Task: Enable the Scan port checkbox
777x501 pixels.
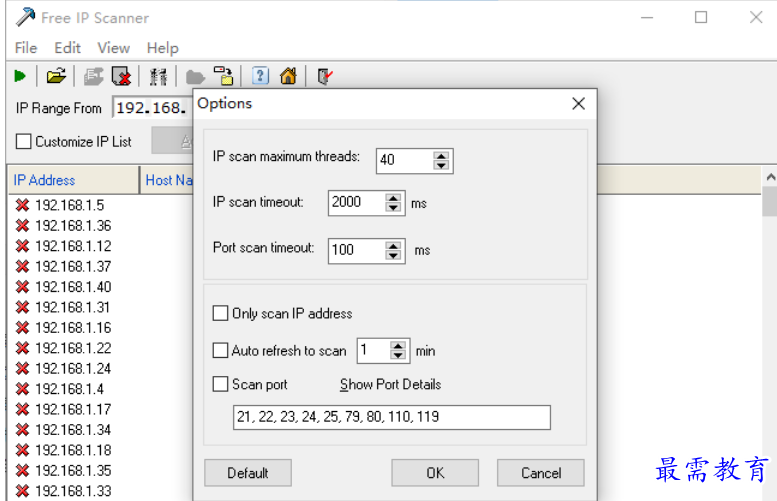Action: click(x=220, y=384)
